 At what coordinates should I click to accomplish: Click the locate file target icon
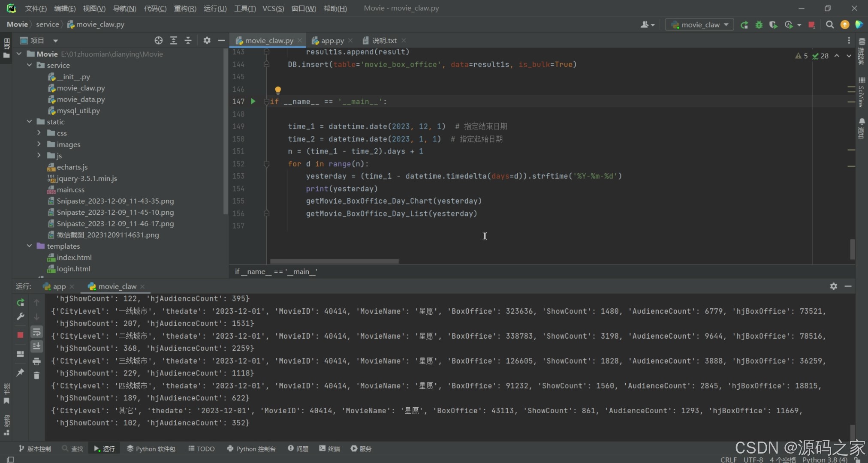click(x=159, y=40)
